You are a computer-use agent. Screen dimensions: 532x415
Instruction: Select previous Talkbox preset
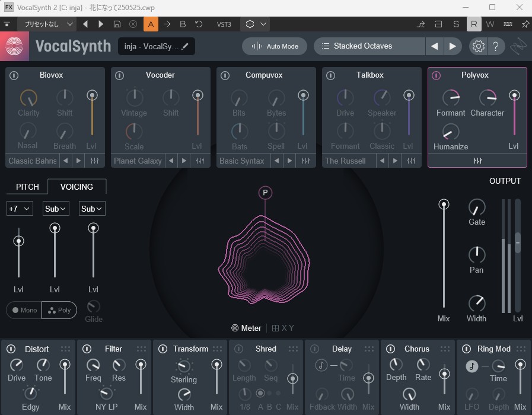click(x=383, y=161)
